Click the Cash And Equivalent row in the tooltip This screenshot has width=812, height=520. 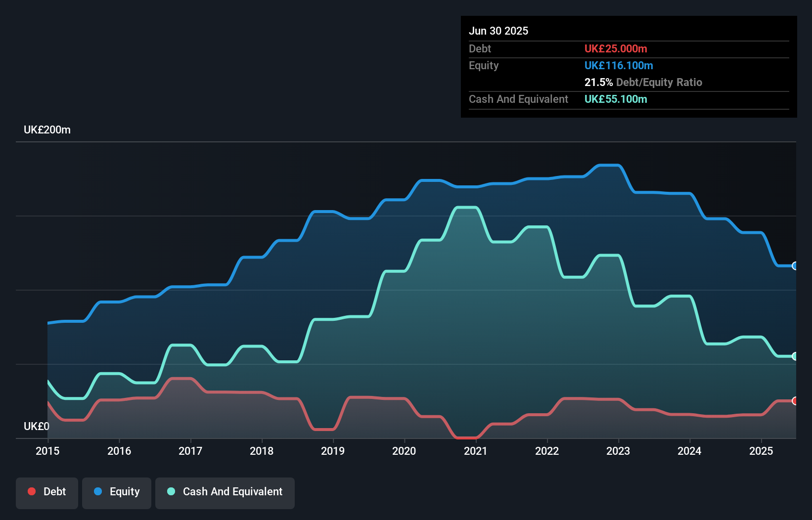tap(518, 99)
